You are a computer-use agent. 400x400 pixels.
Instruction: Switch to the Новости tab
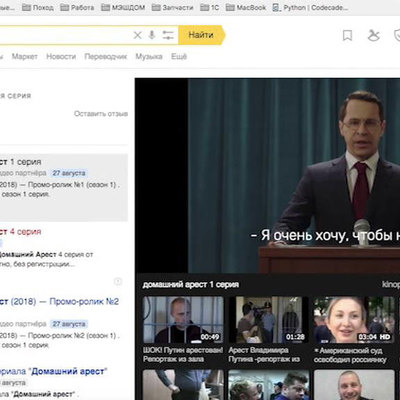pos(61,57)
